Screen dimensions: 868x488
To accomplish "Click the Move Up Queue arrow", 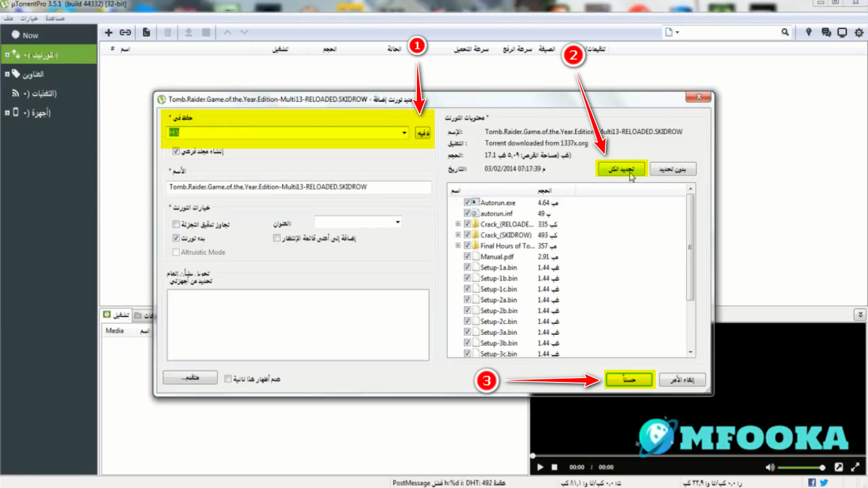I will [x=227, y=32].
